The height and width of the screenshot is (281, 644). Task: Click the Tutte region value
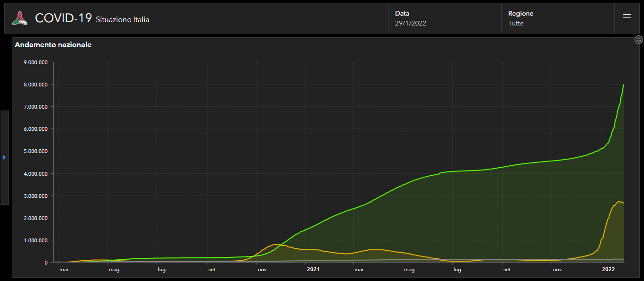(x=516, y=23)
